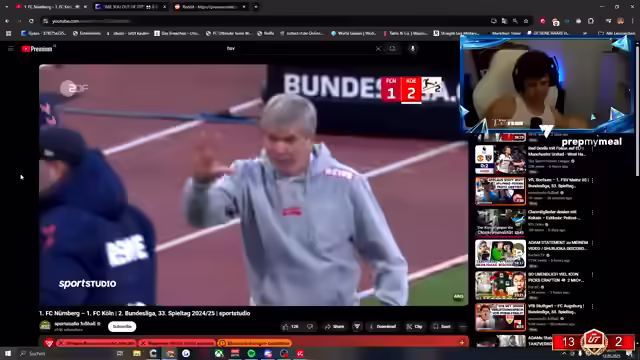This screenshot has height=360, width=640.
Task: Open the tab search dropdown arrow
Action: click(7, 7)
